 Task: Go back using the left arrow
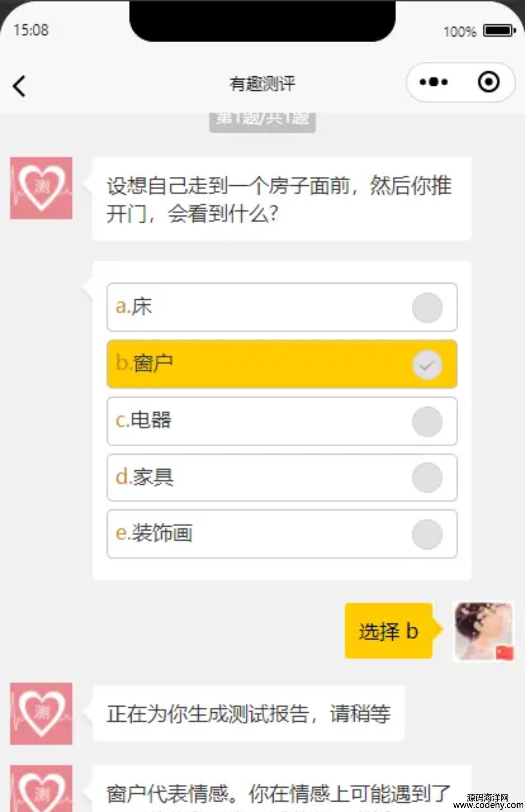coord(19,86)
